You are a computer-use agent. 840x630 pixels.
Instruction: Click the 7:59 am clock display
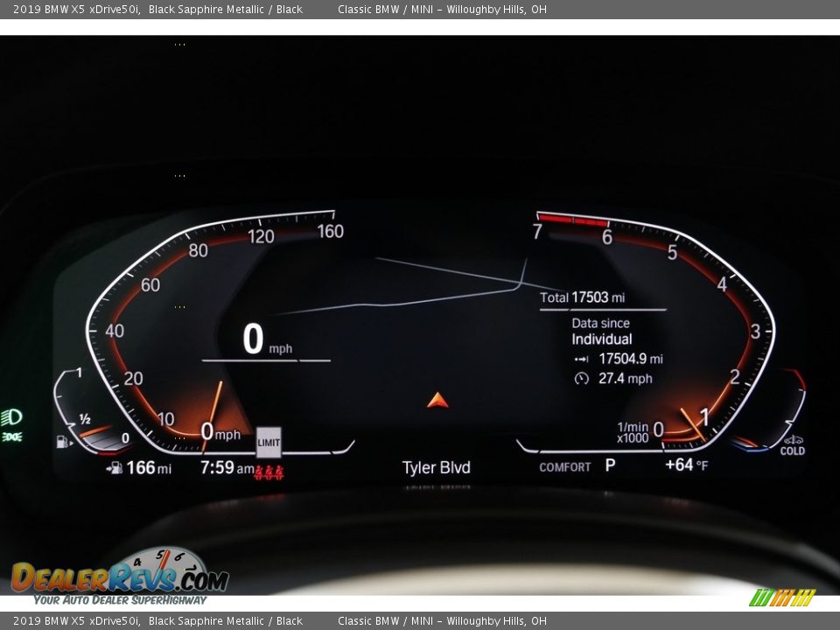[227, 467]
